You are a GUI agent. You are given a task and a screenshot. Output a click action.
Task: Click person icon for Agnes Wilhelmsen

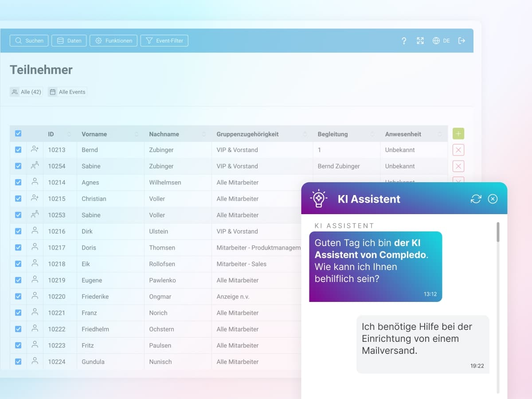pyautogui.click(x=35, y=182)
